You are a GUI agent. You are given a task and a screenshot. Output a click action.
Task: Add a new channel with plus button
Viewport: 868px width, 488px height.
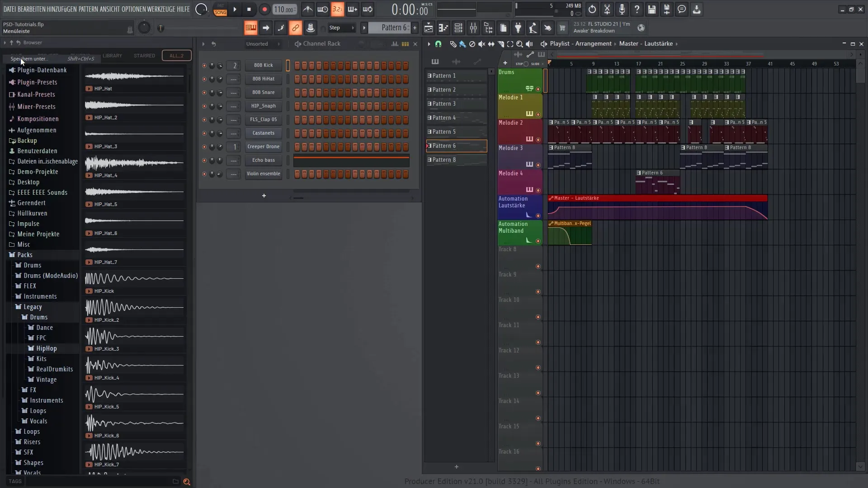(264, 196)
